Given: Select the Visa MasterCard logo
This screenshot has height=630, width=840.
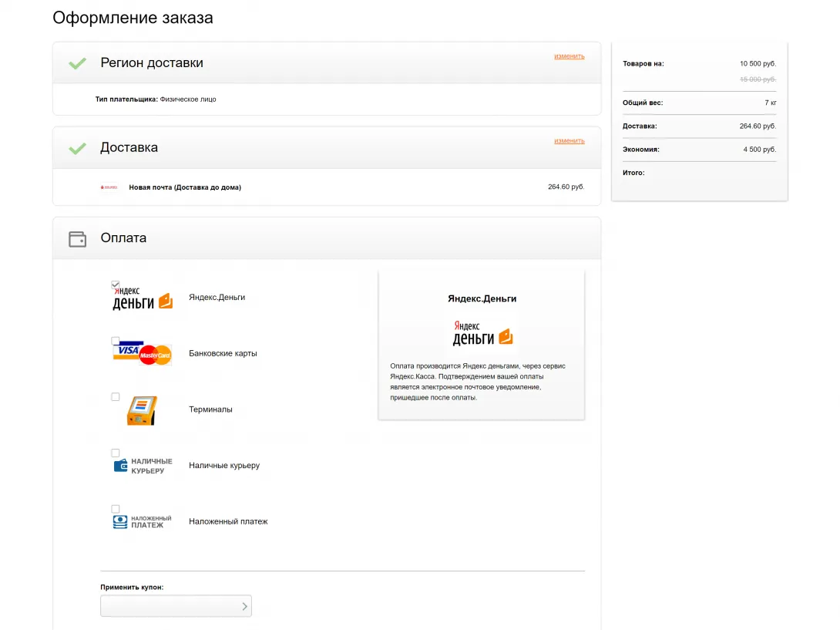Looking at the screenshot, I should (143, 353).
